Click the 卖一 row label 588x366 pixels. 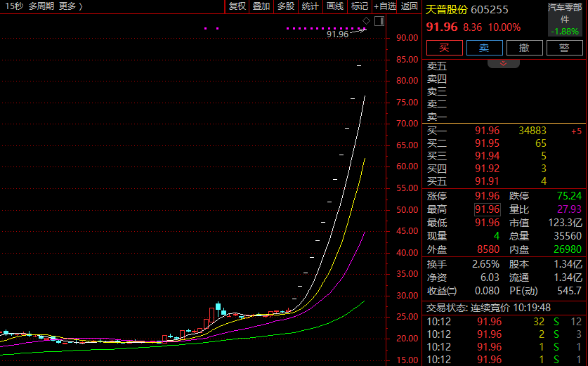coord(437,117)
